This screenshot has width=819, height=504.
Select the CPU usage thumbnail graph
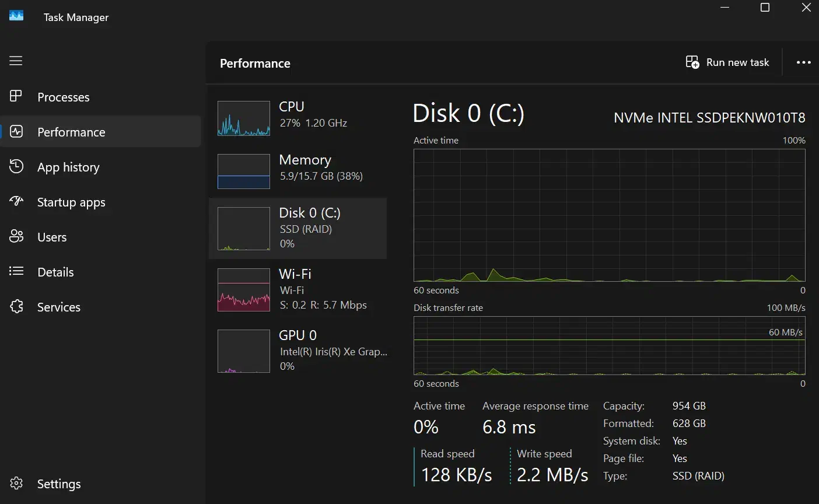tap(244, 118)
